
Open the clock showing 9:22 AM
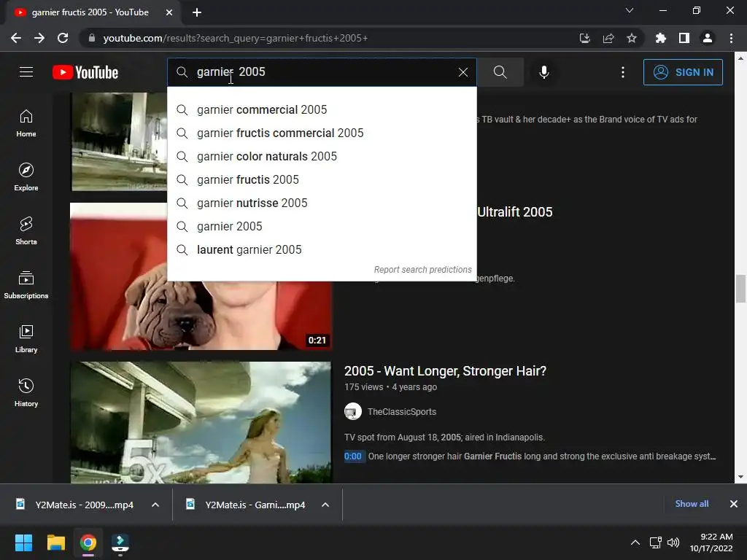pyautogui.click(x=711, y=542)
